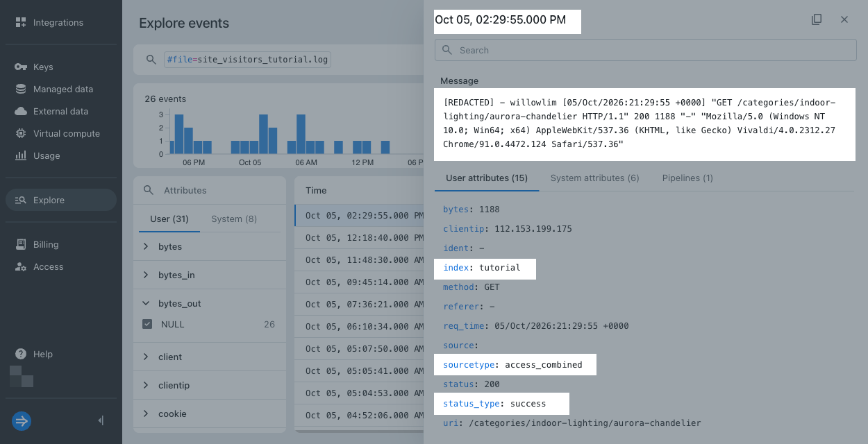Open the Pipelines (1) tab

click(x=687, y=178)
